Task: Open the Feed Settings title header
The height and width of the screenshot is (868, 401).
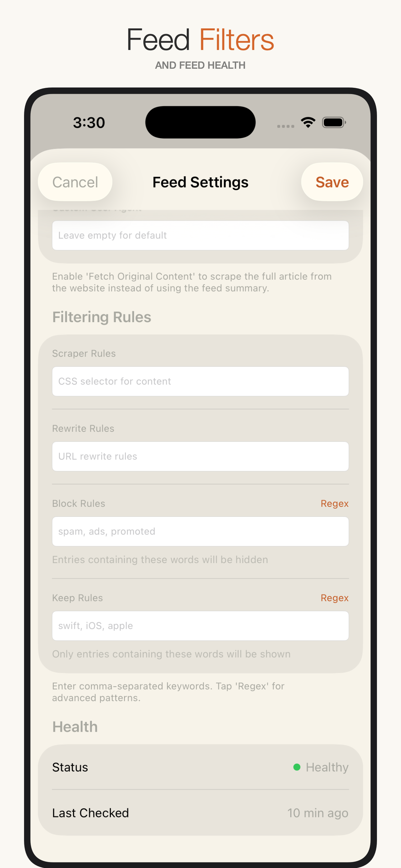Action: 200,182
